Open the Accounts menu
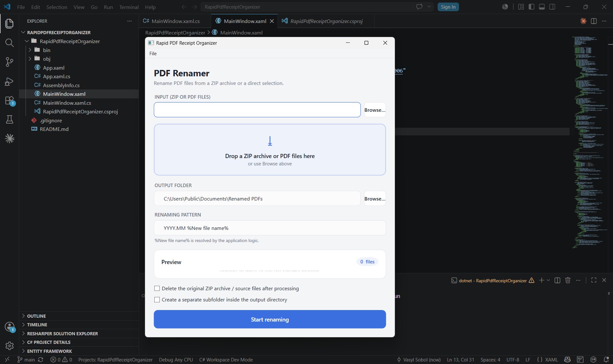Image resolution: width=613 pixels, height=364 pixels. pos(9,327)
